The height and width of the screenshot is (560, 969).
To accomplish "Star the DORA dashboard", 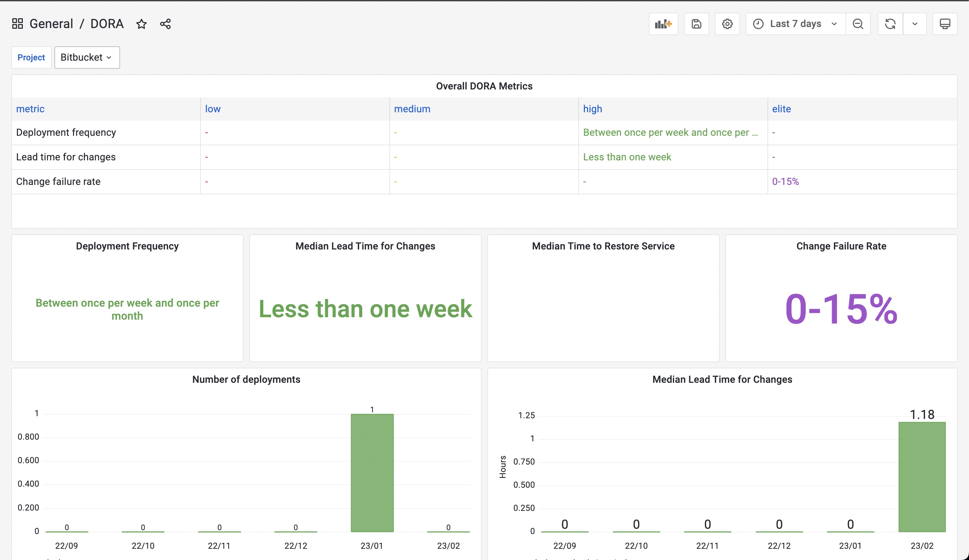I will pyautogui.click(x=141, y=24).
